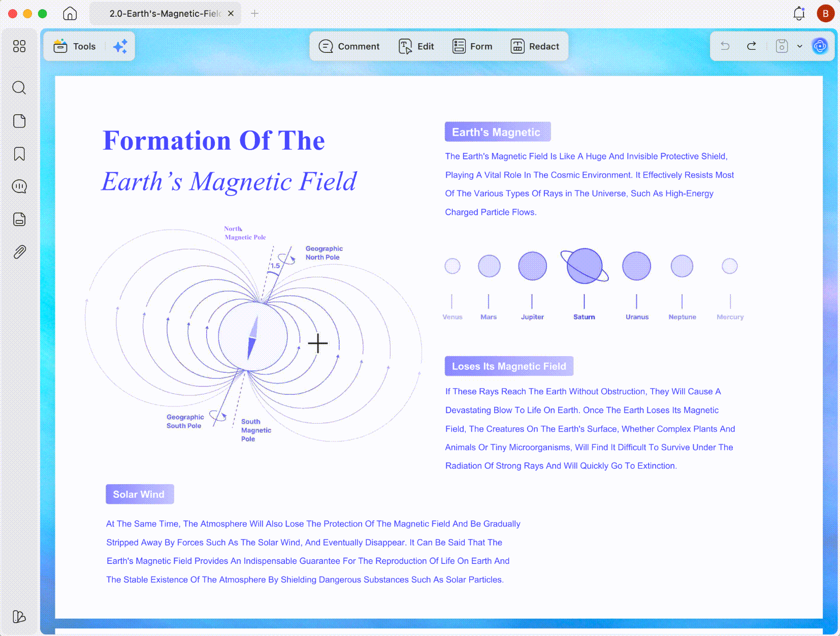
Task: Click the 'Solar Wind' heading label
Action: pos(140,494)
